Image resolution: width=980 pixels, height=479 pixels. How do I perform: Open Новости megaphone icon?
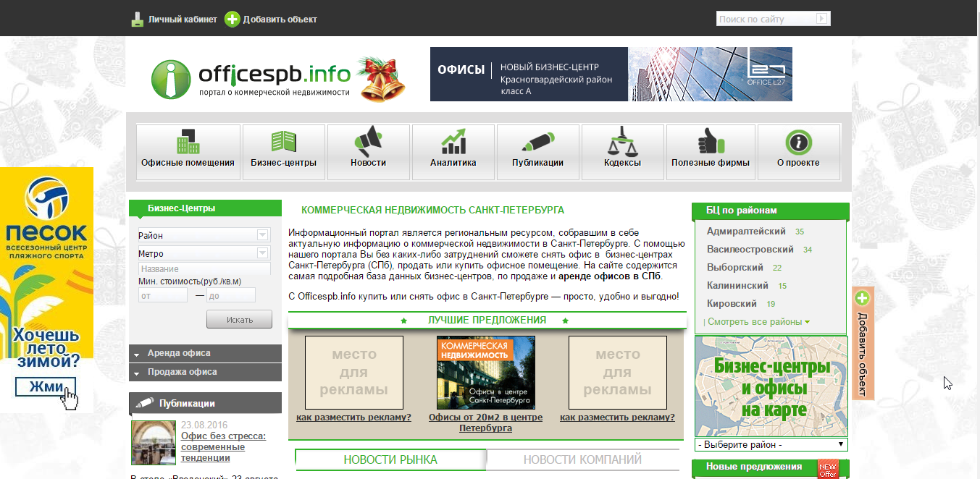pyautogui.click(x=368, y=141)
